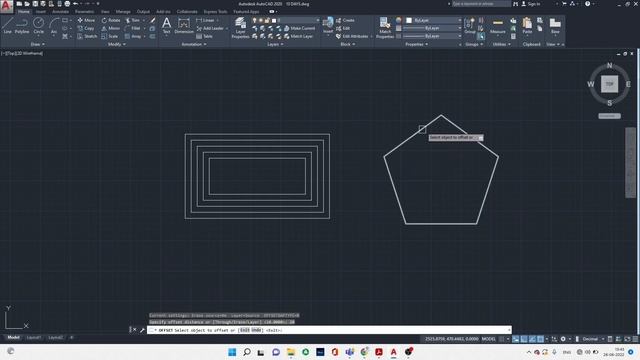Image resolution: width=640 pixels, height=360 pixels.
Task: Click Edit Attributes button
Action: point(352,36)
